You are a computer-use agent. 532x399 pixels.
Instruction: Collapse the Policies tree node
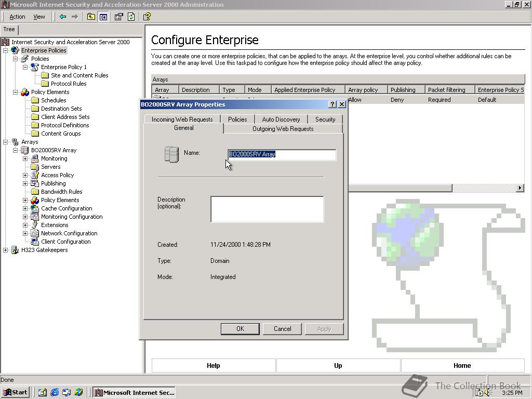coord(15,59)
